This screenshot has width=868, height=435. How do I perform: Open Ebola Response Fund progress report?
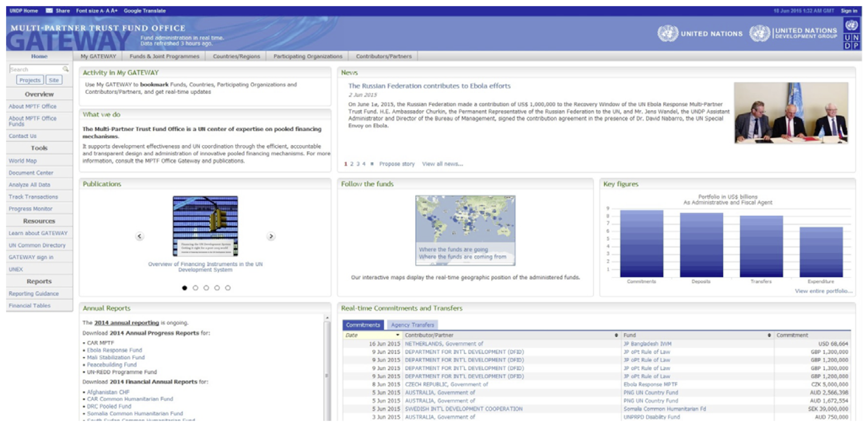114,350
